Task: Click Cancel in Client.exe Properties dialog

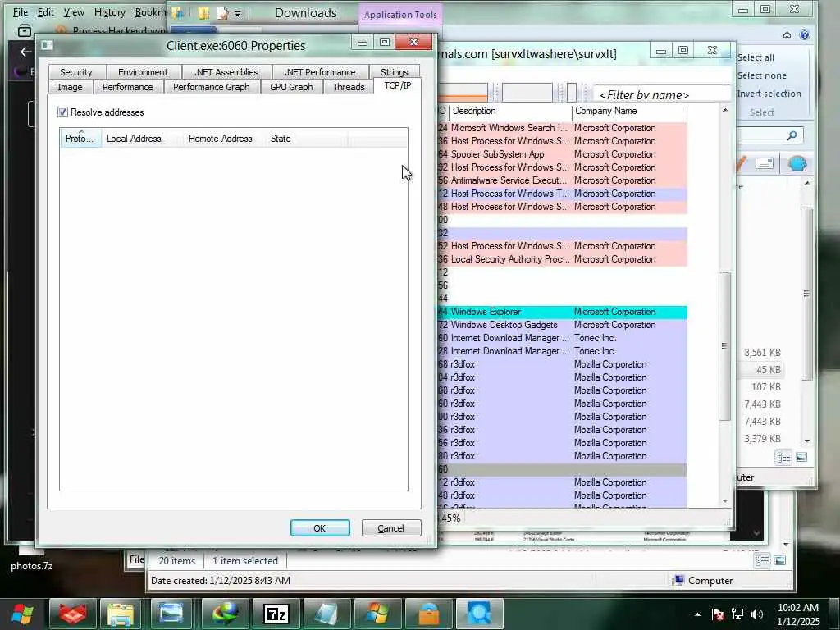Action: 391,527
